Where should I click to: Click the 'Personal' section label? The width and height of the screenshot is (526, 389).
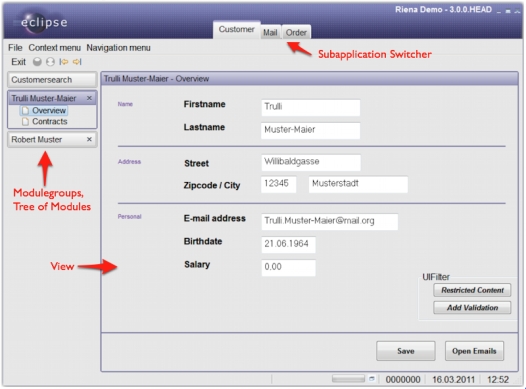129,217
